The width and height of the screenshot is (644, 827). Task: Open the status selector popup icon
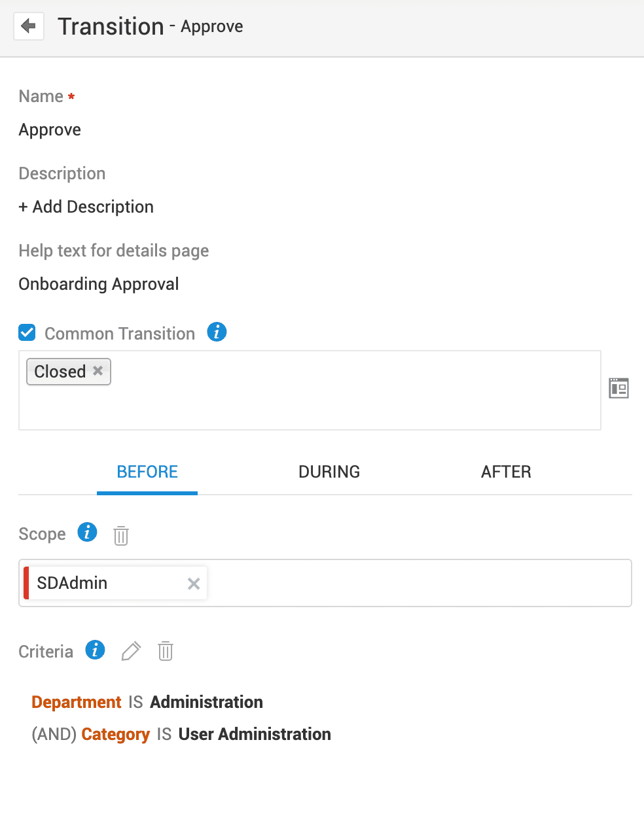618,388
